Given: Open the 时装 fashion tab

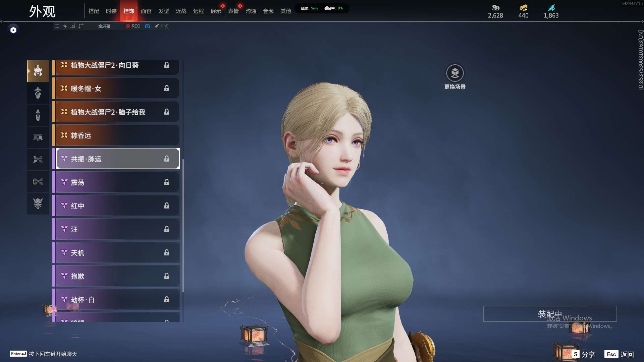Looking at the screenshot, I should (x=111, y=11).
